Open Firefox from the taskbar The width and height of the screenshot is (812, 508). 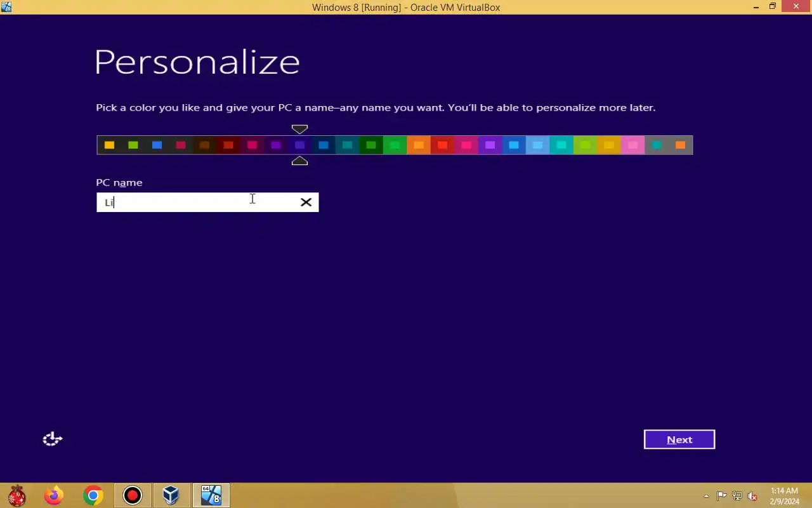tap(54, 495)
